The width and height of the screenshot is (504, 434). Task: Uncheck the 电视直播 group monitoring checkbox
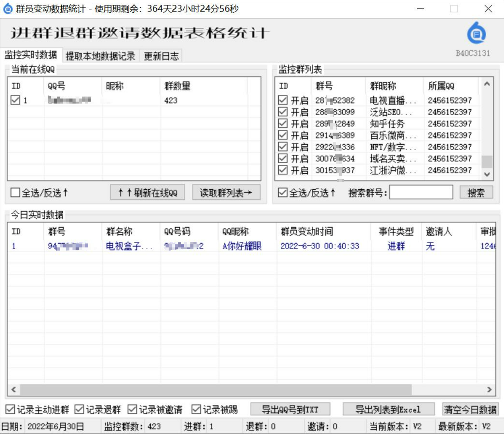pos(283,100)
